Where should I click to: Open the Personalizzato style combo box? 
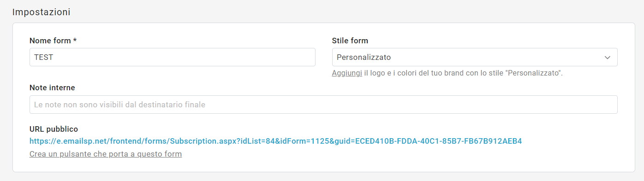[475, 57]
